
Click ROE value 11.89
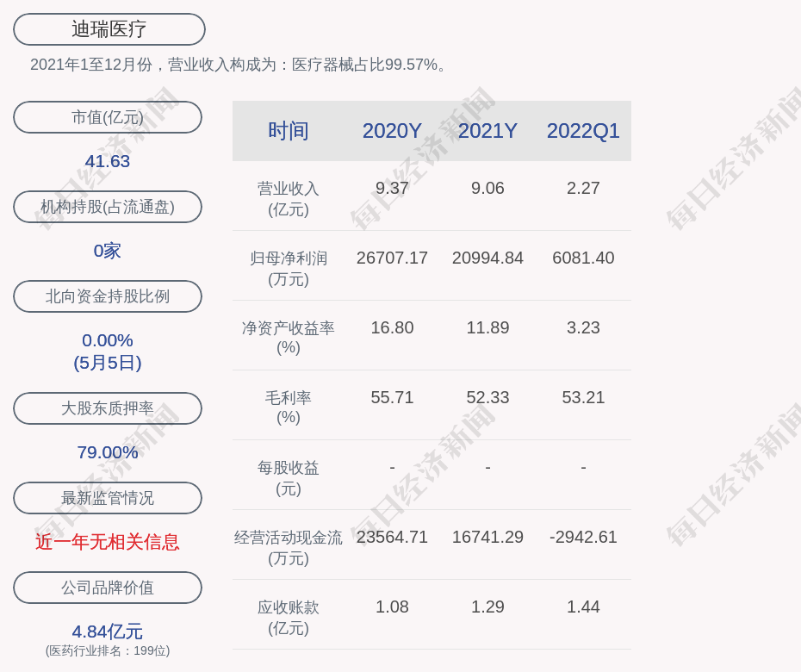[487, 327]
